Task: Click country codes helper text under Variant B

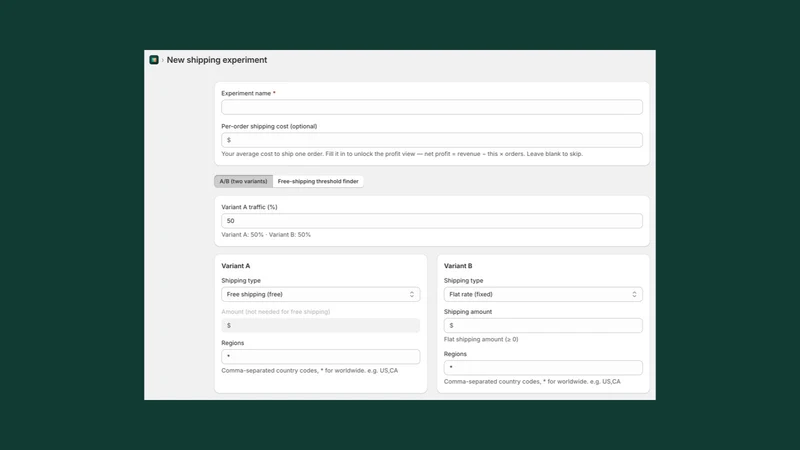Action: point(532,382)
